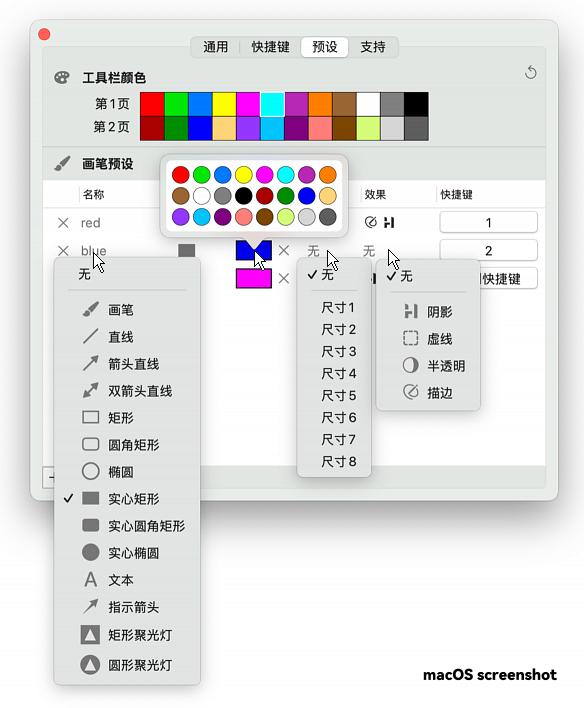Close the window with red button

click(44, 35)
